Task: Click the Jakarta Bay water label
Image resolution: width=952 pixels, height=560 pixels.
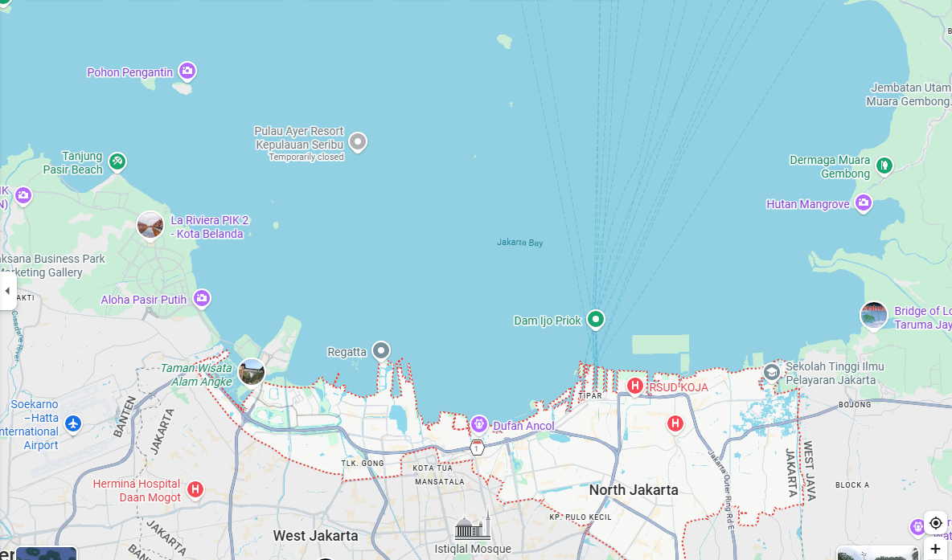Action: tap(519, 242)
